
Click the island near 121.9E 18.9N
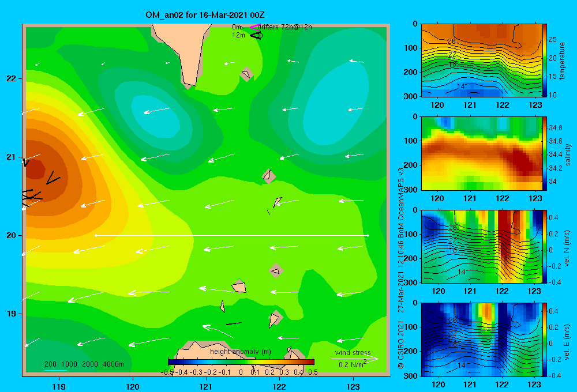point(273,320)
